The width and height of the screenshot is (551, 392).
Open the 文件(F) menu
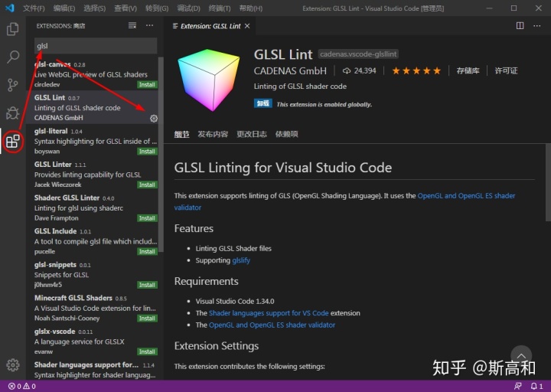point(34,8)
